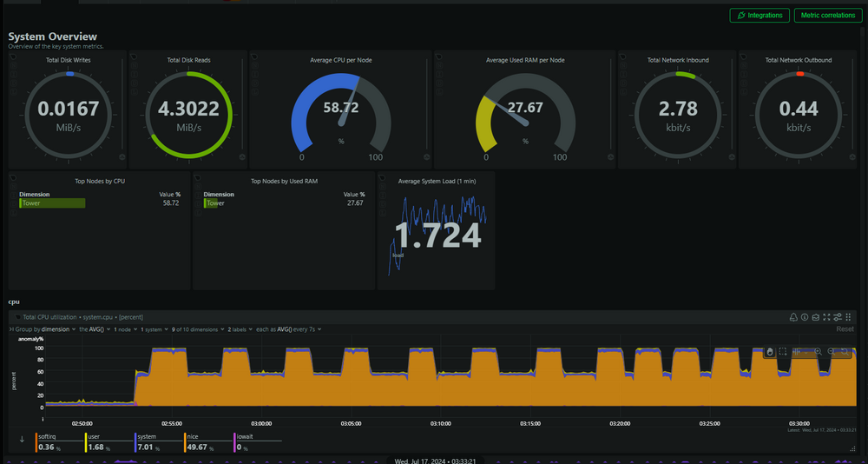
Task: Click the Latest timestamp text under chart
Action: point(821,430)
